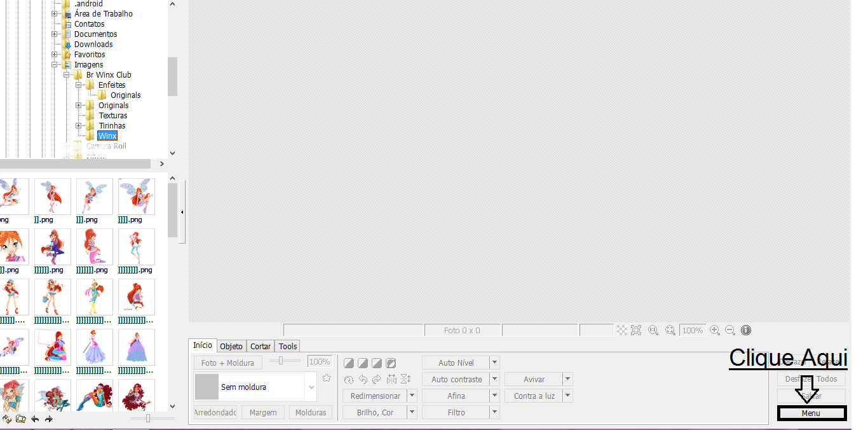Image resolution: width=868 pixels, height=430 pixels.
Task: Open photo info with the round info icon
Action: 746,330
